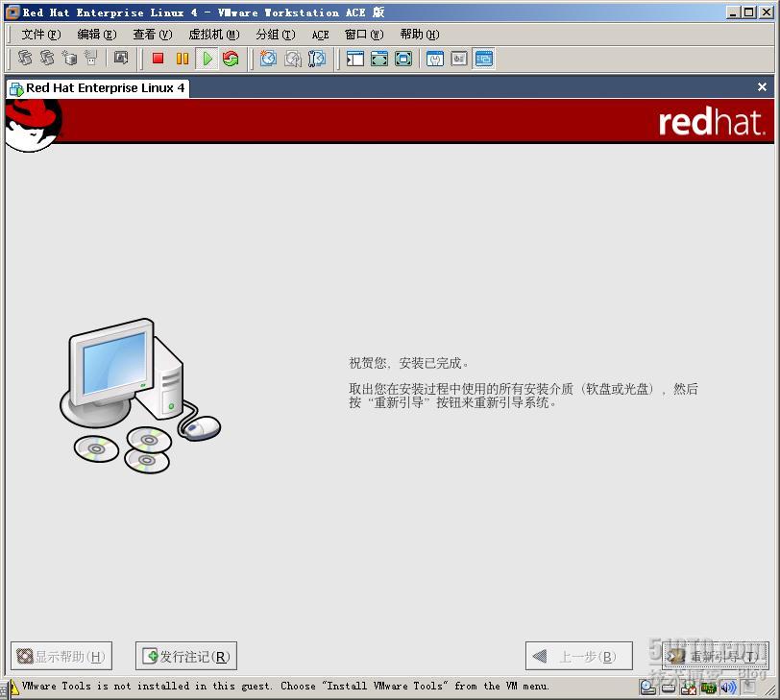780x700 pixels.
Task: Click the ACE preview screen toolbar icon
Action: [121, 59]
